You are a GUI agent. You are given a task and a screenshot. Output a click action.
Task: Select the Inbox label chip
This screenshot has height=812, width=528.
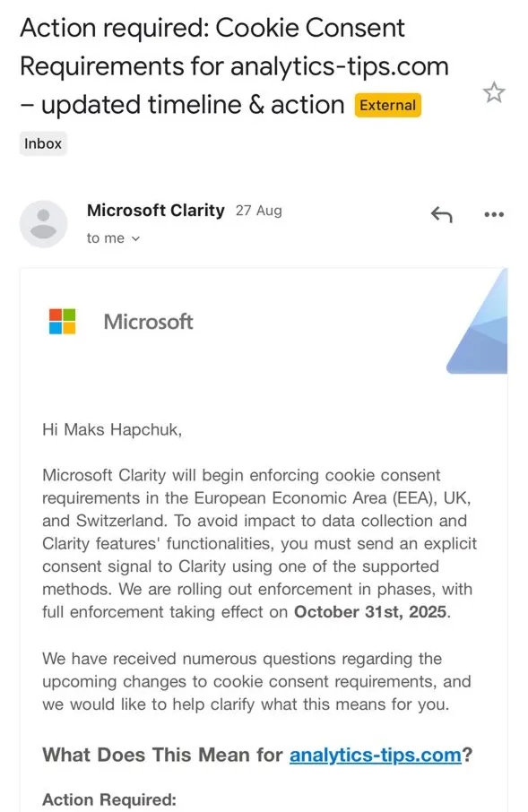tap(43, 143)
